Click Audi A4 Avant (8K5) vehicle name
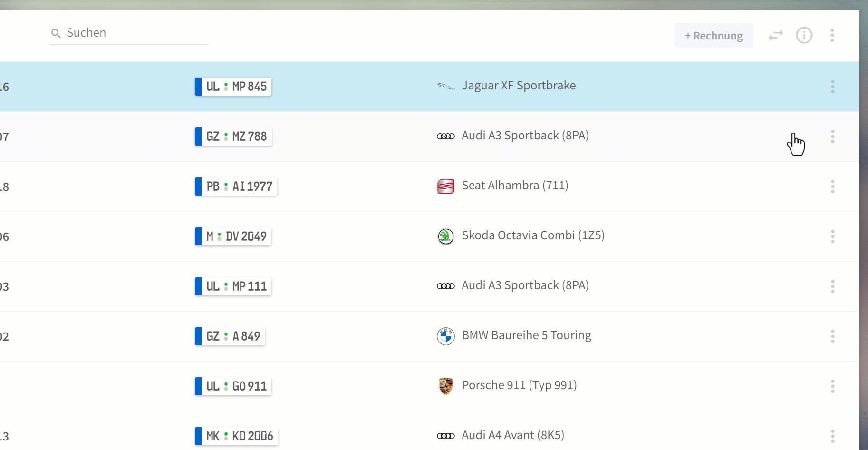Viewport: 868px width, 450px height. [x=513, y=435]
